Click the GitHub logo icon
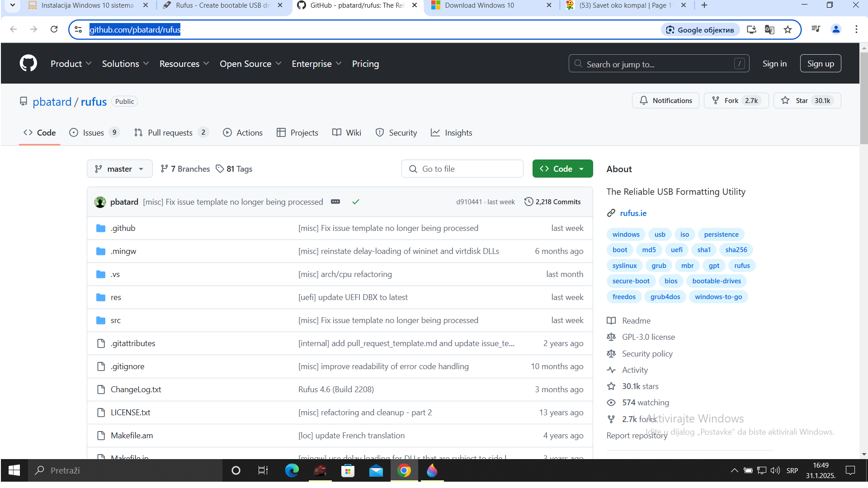Image resolution: width=868 pixels, height=488 pixels. (x=28, y=63)
